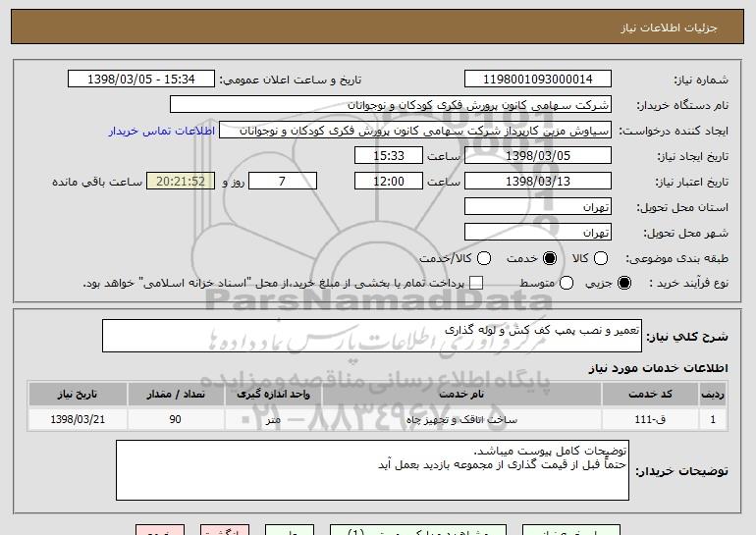Click the service code cell ق-111

coord(650,419)
